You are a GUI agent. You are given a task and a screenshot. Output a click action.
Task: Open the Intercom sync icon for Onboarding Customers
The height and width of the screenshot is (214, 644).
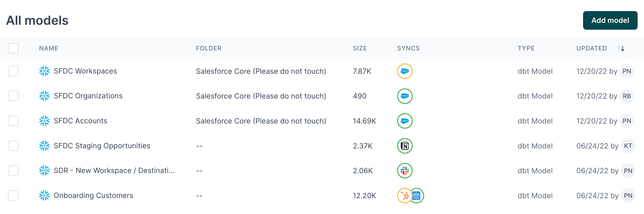coord(417,196)
